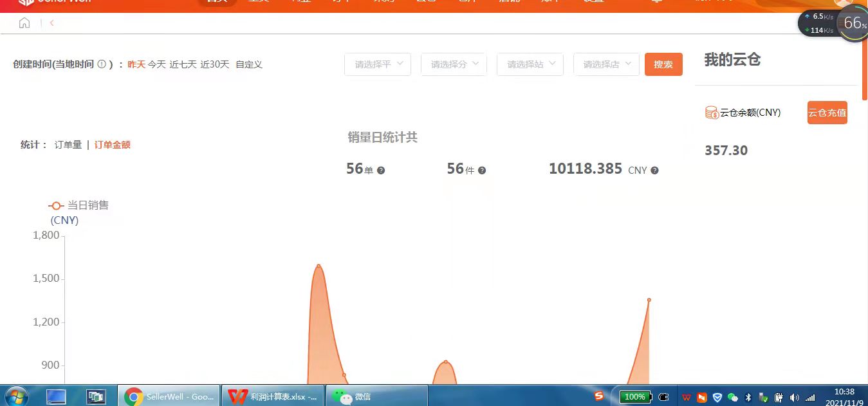Image resolution: width=868 pixels, height=406 pixels.
Task: Open 利润计算表.xlsx WPS taskbar button
Action: 273,396
